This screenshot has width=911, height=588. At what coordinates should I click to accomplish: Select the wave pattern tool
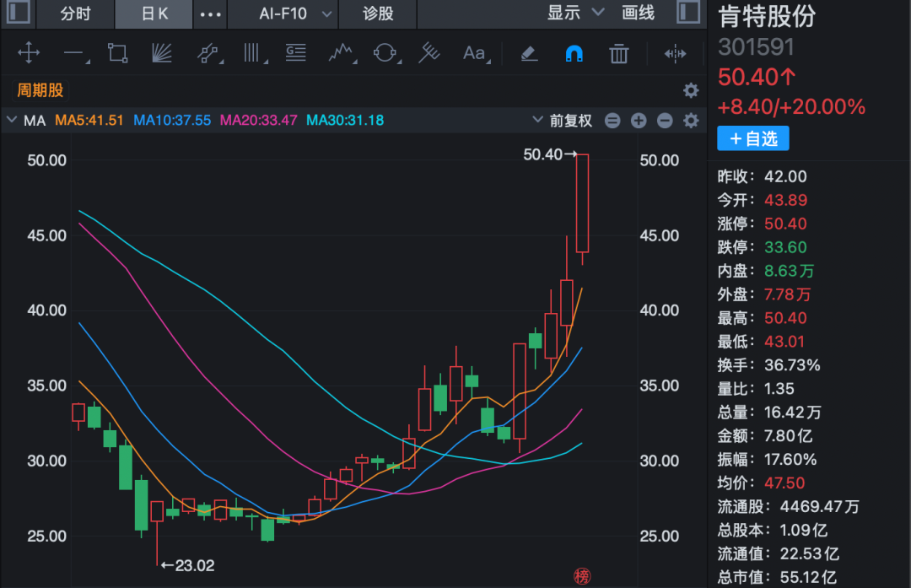tap(341, 53)
